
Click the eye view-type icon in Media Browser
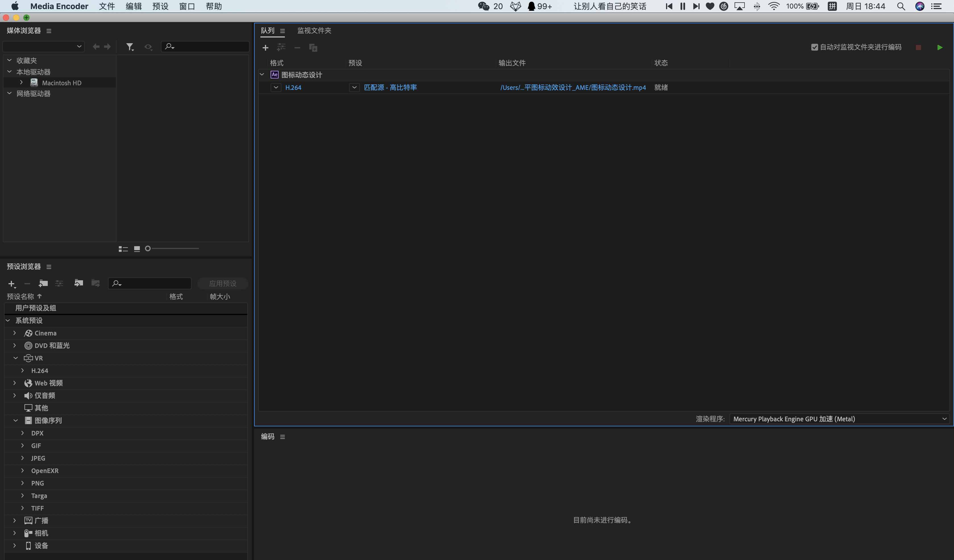148,47
